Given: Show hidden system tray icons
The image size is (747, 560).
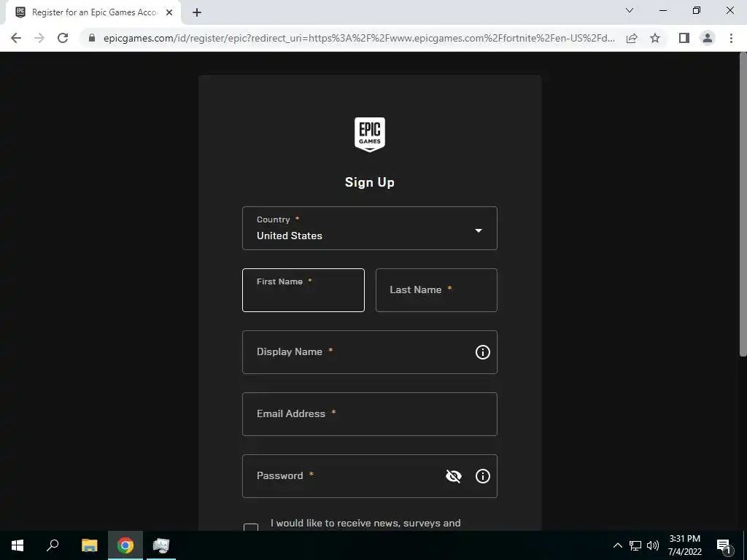Looking at the screenshot, I should [x=617, y=545].
